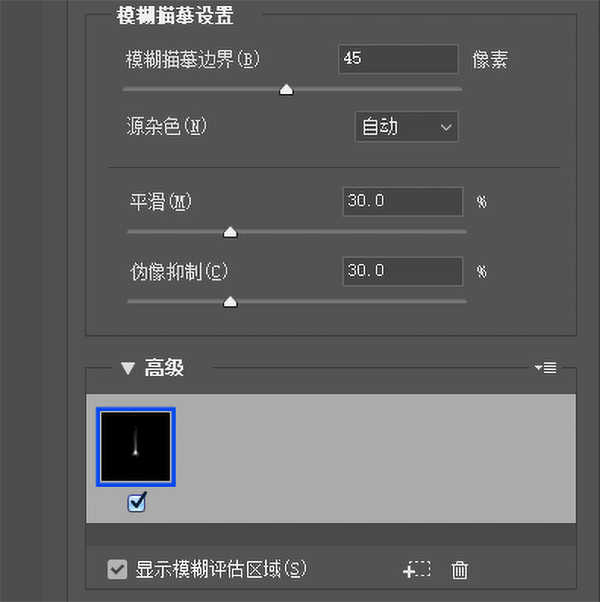The height and width of the screenshot is (602, 600).
Task: Uncheck the checkbox below the blur trace thumbnail
Action: 137,502
